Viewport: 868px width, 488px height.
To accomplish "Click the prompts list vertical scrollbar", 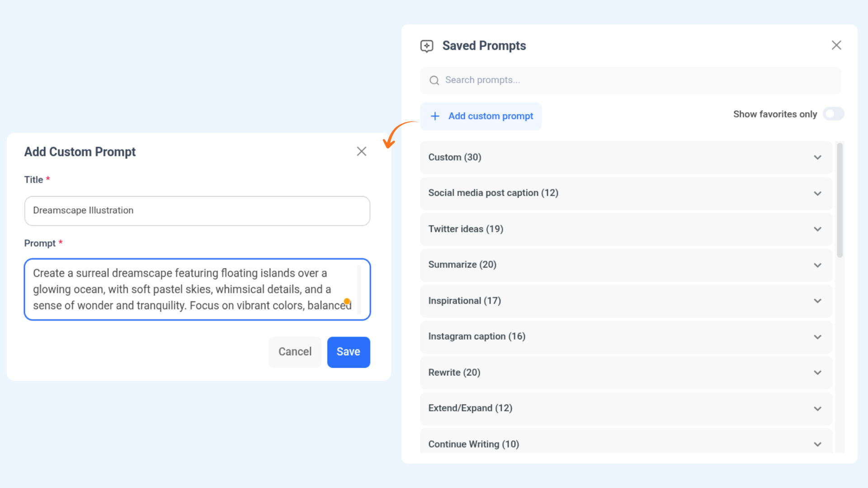I will pos(840,201).
